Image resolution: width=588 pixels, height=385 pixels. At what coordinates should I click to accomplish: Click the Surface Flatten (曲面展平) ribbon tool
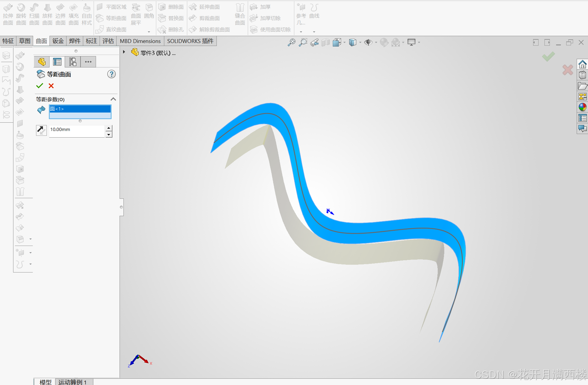(136, 14)
